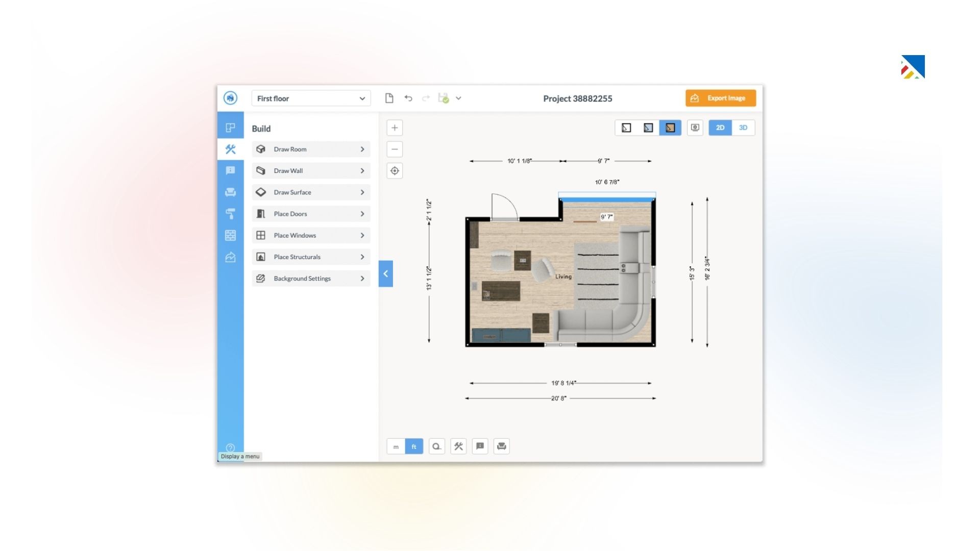
Task: Open Background Settings option
Action: coord(311,279)
